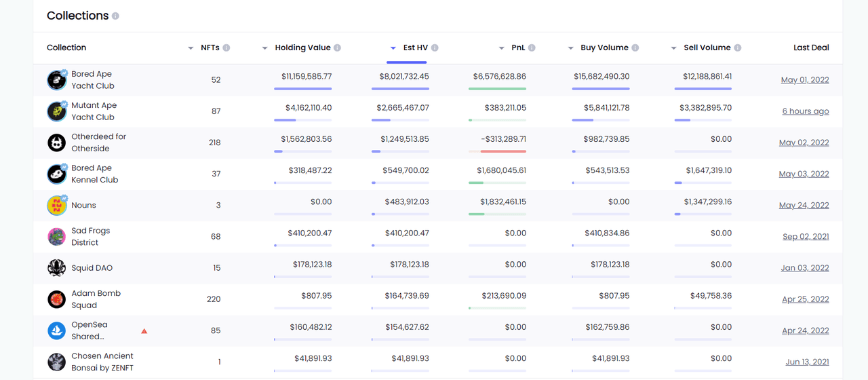
Task: Click the Holding Value column header label
Action: [x=303, y=47]
